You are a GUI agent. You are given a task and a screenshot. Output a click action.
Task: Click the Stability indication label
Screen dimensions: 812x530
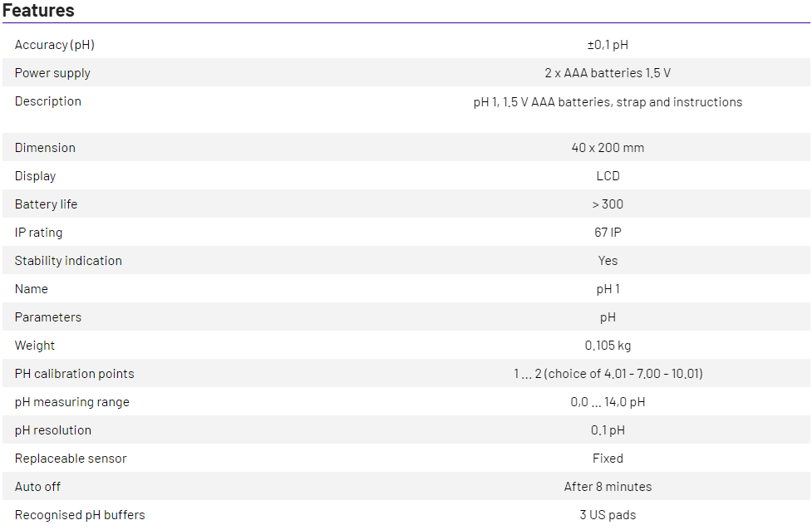point(68,261)
